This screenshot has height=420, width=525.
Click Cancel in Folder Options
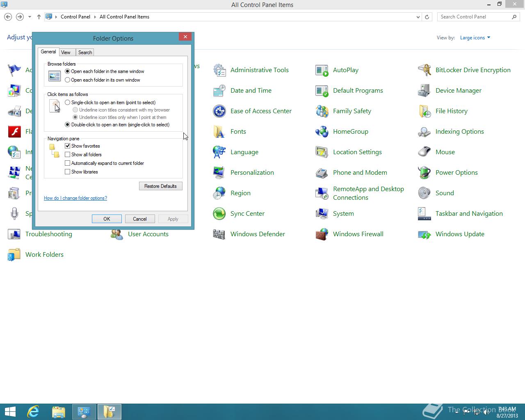click(139, 219)
